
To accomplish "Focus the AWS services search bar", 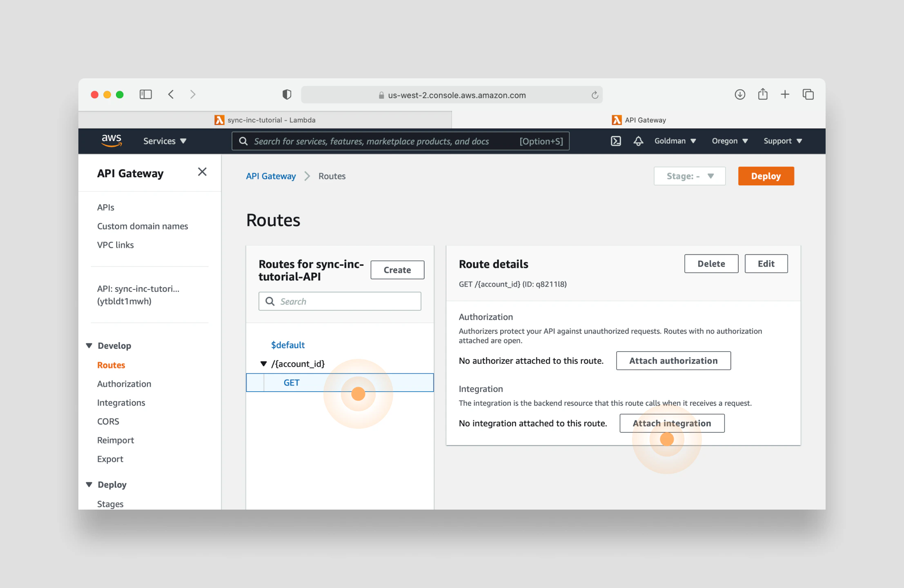I will click(x=401, y=141).
